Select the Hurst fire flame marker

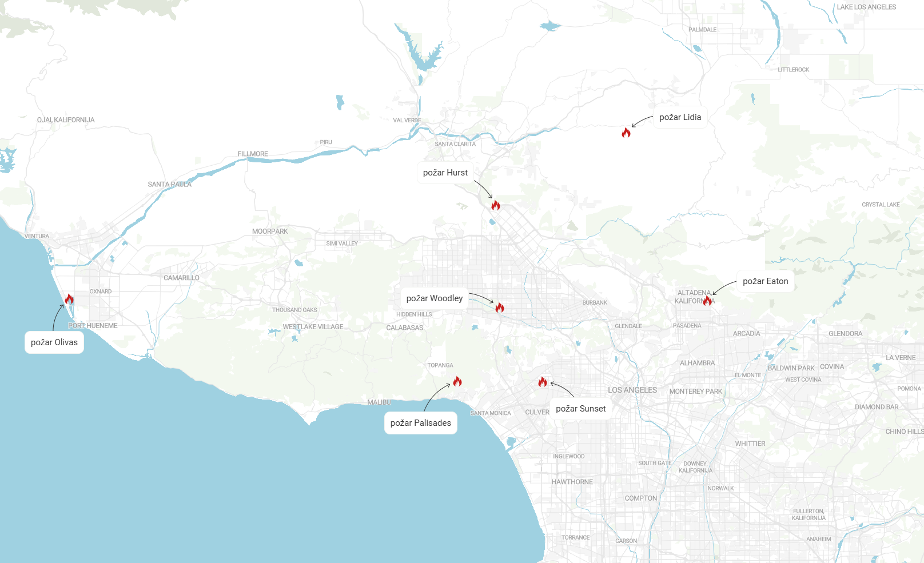(x=496, y=205)
